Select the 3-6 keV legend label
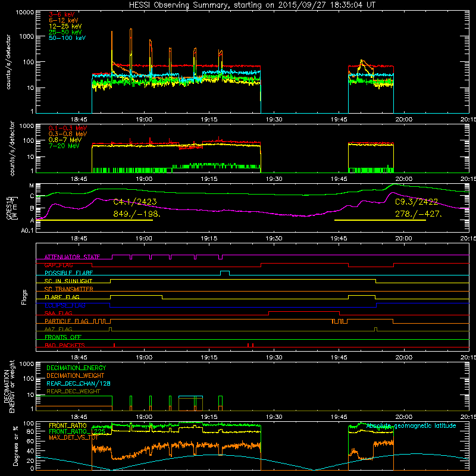 coord(61,14)
